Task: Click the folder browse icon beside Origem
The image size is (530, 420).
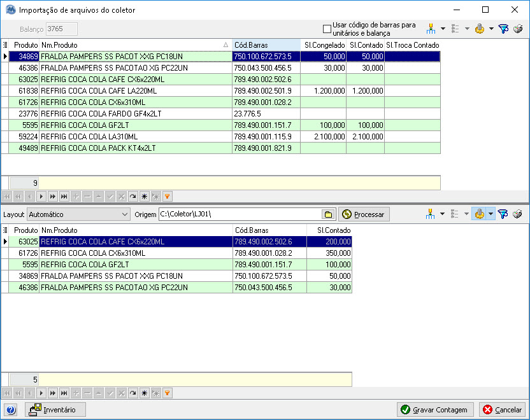Action: click(x=328, y=214)
